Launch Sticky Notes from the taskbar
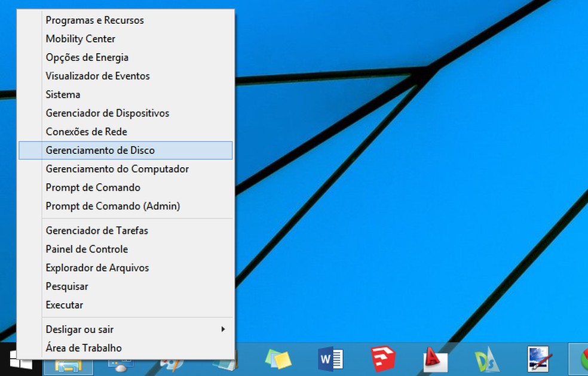Viewport: 588px width, 376px height. pyautogui.click(x=278, y=359)
